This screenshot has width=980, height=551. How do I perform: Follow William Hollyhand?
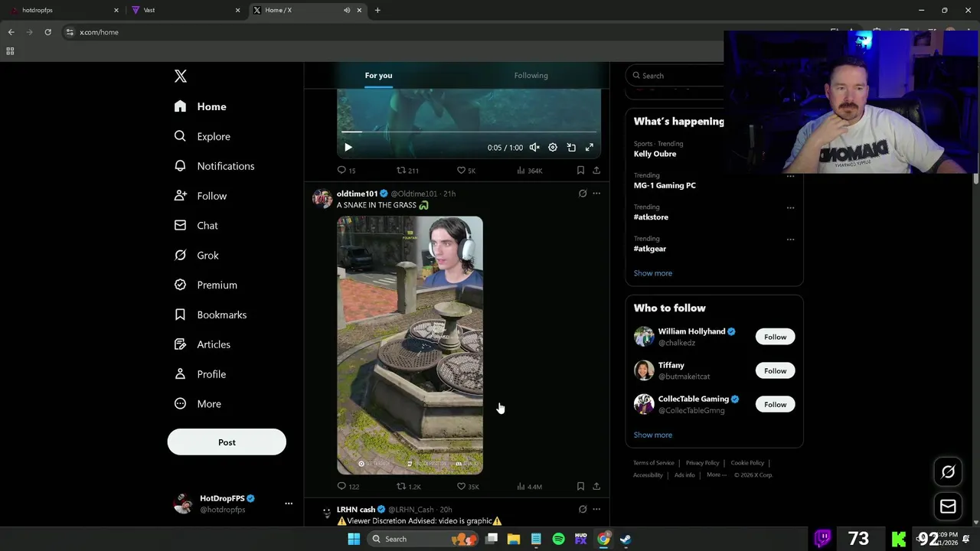[x=775, y=337]
